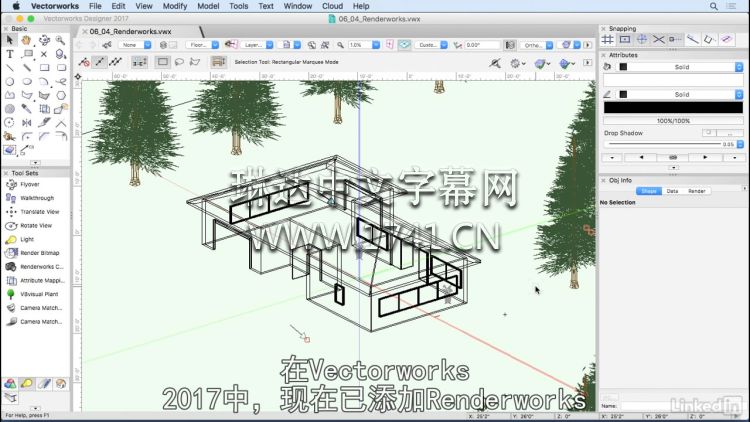Expand the Basic palette overflow arrow
The width and height of the screenshot is (750, 422).
click(x=35, y=163)
